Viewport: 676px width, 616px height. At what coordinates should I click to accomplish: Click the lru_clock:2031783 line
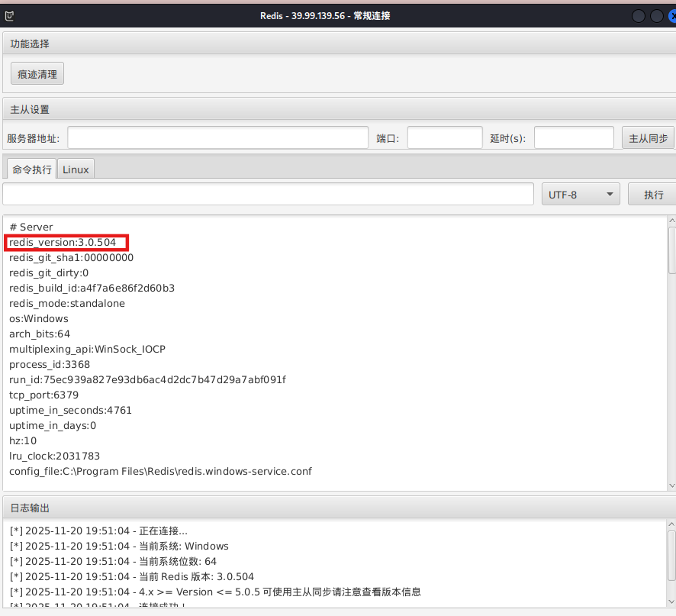coord(54,456)
